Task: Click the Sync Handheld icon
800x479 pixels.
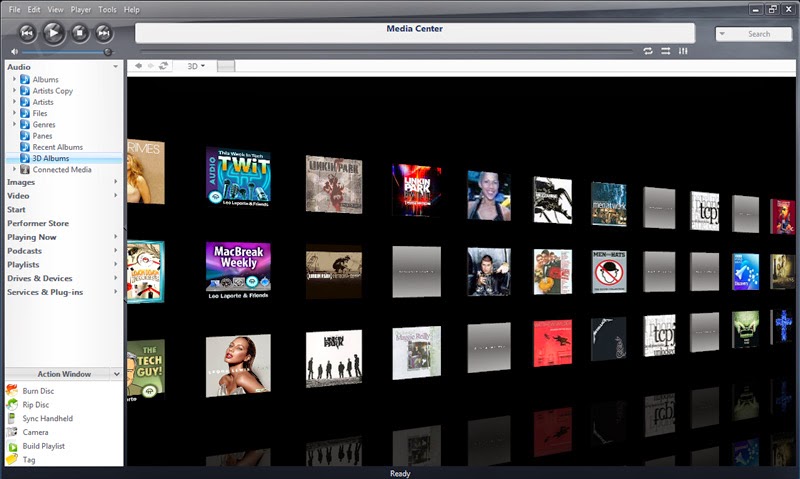Action: pos(12,418)
